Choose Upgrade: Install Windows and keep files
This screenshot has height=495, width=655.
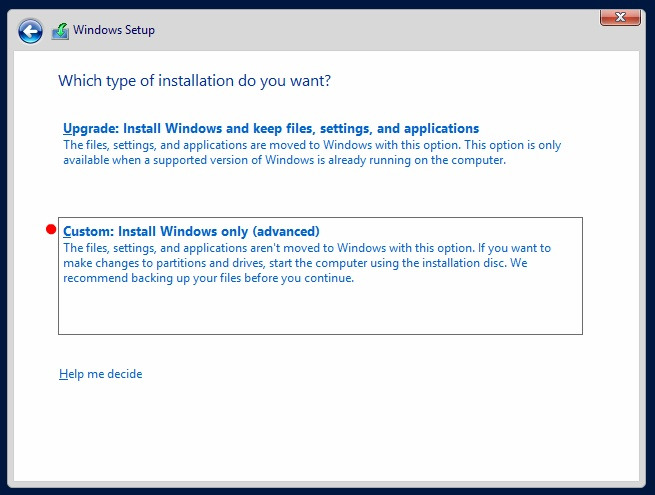(271, 128)
